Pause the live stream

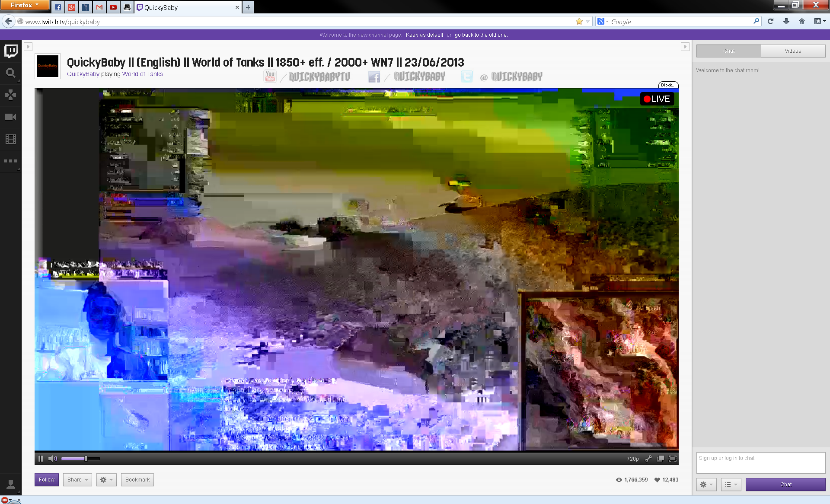pos(41,459)
